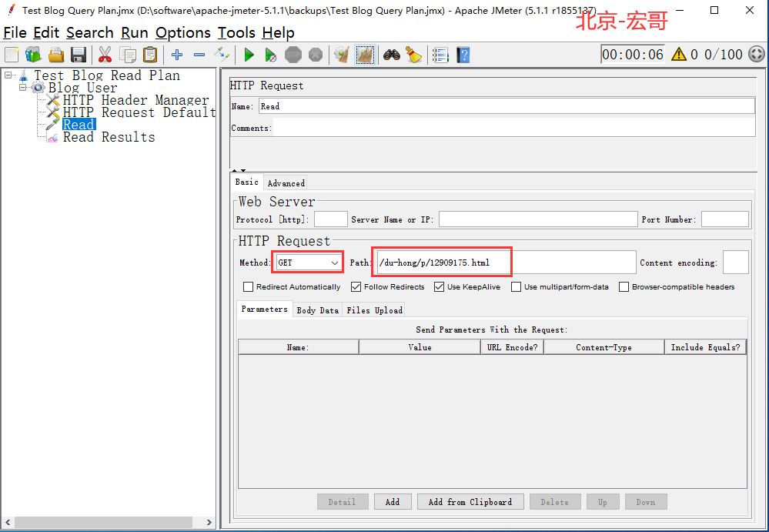769x532 pixels.
Task: Open the Function Helper dialog icon
Action: [x=440, y=55]
